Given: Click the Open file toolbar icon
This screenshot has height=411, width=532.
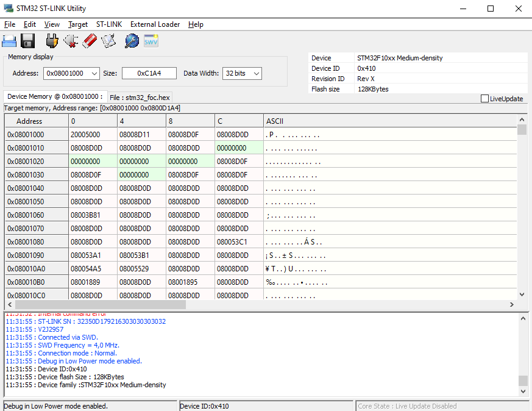Looking at the screenshot, I should [9, 41].
